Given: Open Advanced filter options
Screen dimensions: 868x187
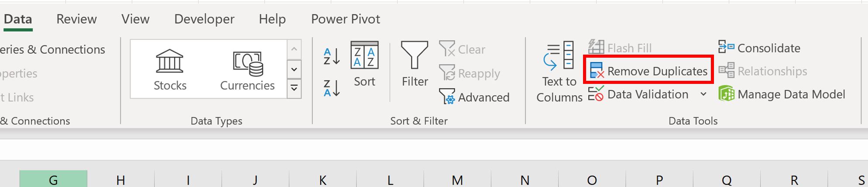Looking at the screenshot, I should point(474,97).
